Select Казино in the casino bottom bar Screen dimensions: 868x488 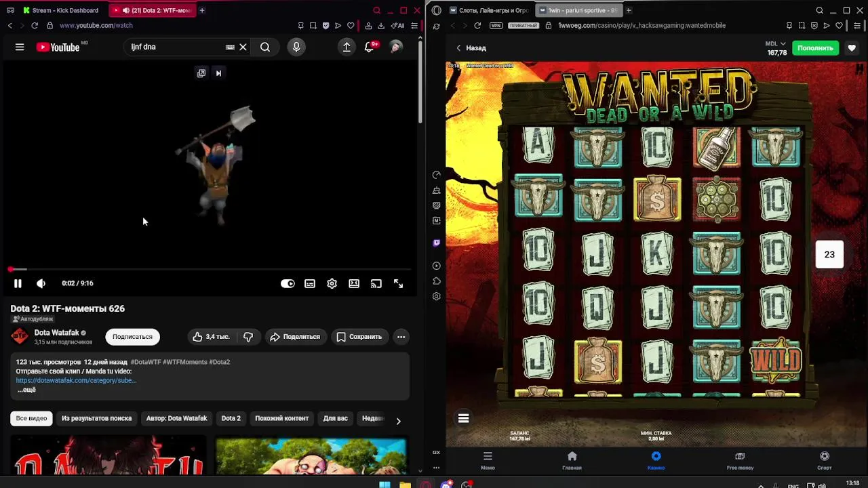pyautogui.click(x=656, y=460)
